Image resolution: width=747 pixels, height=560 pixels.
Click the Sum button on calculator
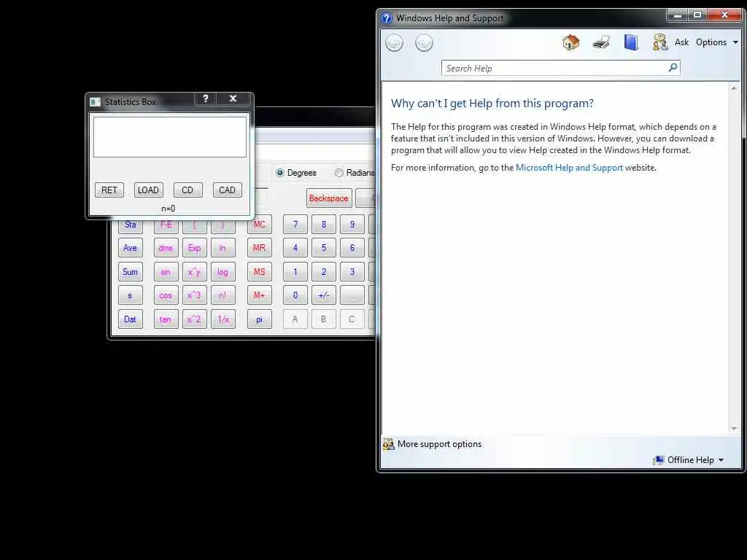130,272
